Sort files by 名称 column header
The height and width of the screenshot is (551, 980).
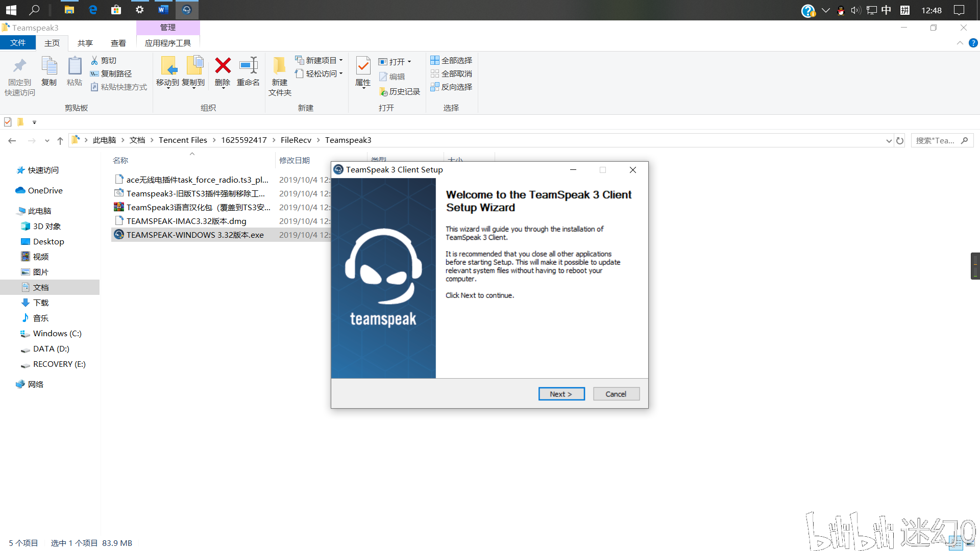(120, 160)
